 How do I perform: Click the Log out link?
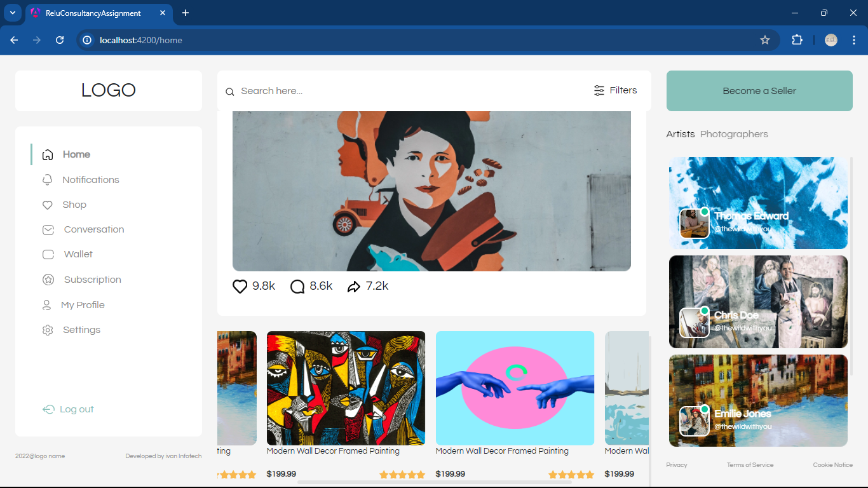76,409
